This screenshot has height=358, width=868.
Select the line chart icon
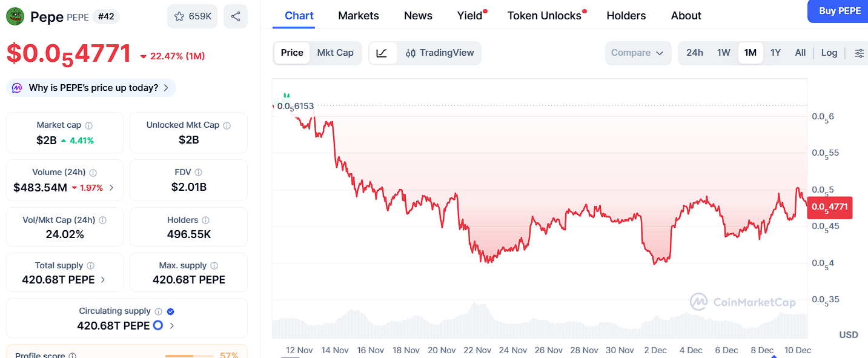[x=382, y=53]
